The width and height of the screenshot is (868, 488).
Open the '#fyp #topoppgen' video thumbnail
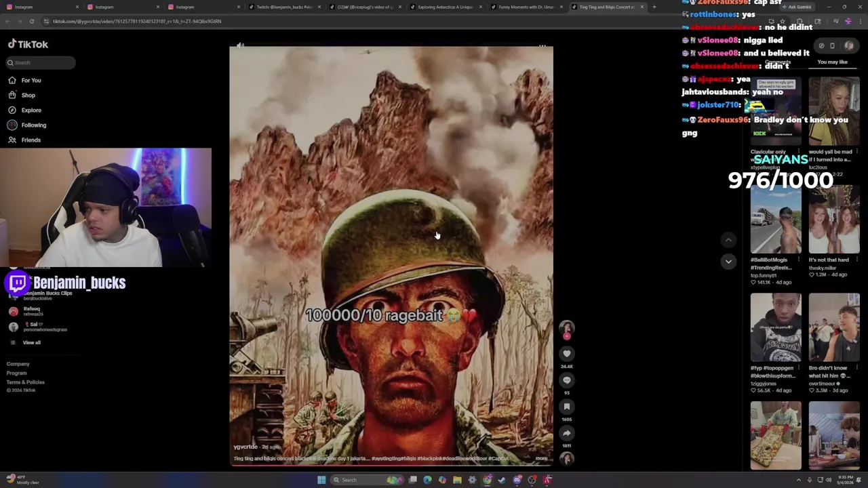click(776, 328)
